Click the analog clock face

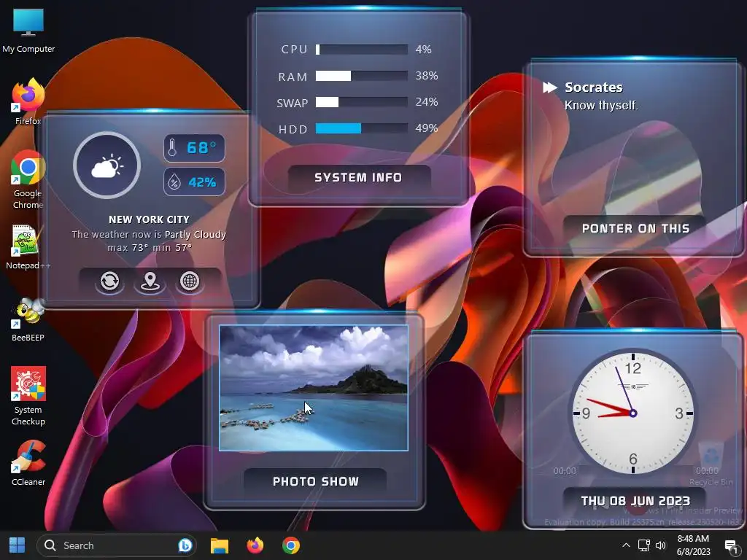(632, 413)
